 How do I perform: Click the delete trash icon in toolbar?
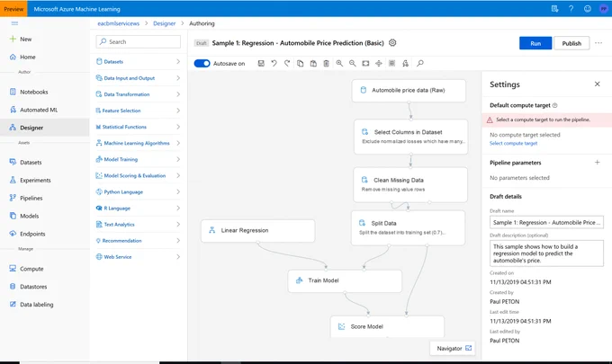coord(327,63)
